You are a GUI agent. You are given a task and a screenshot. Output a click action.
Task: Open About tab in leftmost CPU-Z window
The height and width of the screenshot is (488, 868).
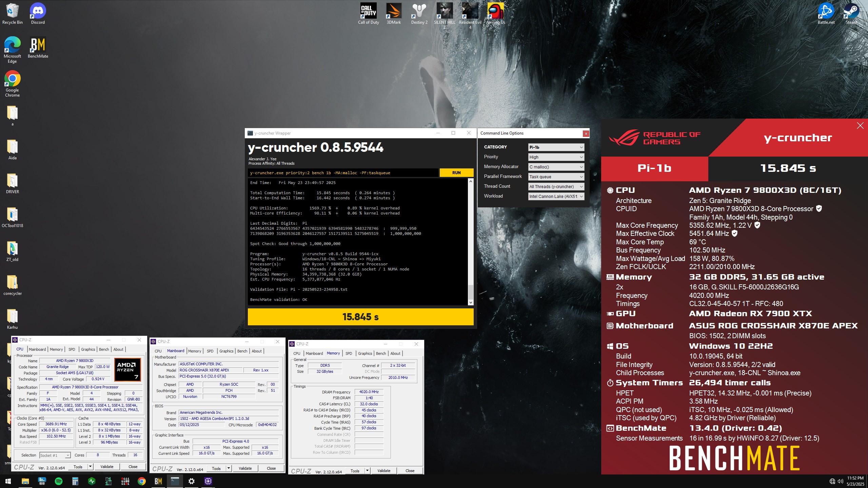pyautogui.click(x=118, y=349)
